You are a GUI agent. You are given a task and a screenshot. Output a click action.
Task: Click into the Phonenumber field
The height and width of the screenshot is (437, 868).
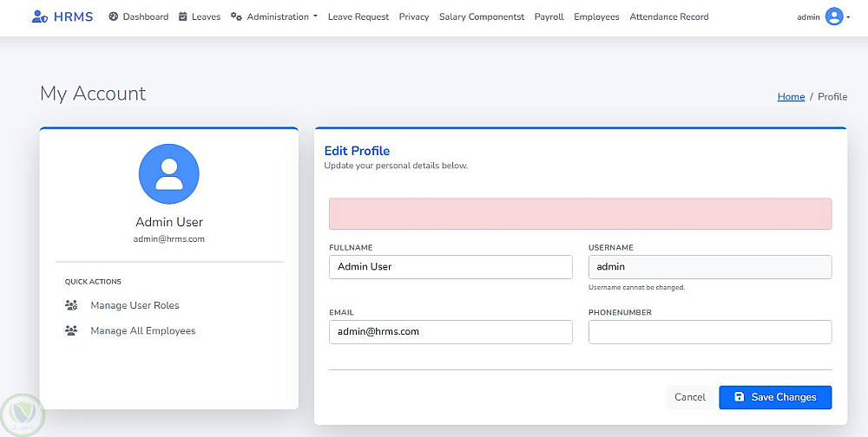coord(709,332)
